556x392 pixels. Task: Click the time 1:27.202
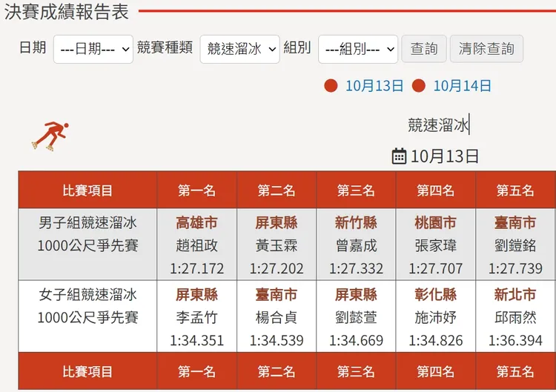277,268
